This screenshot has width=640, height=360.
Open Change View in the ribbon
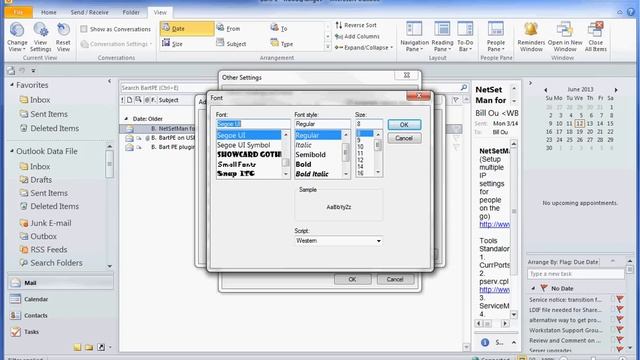(17, 37)
